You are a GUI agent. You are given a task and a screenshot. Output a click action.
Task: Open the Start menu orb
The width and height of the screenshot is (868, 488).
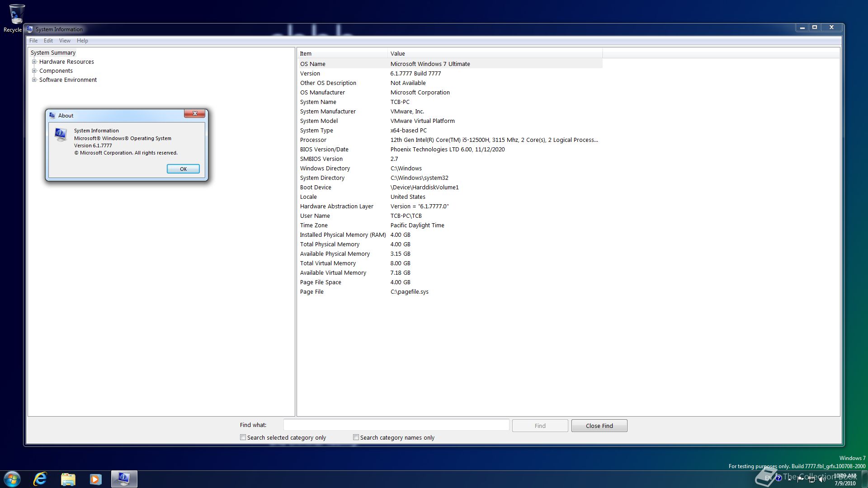click(x=12, y=479)
